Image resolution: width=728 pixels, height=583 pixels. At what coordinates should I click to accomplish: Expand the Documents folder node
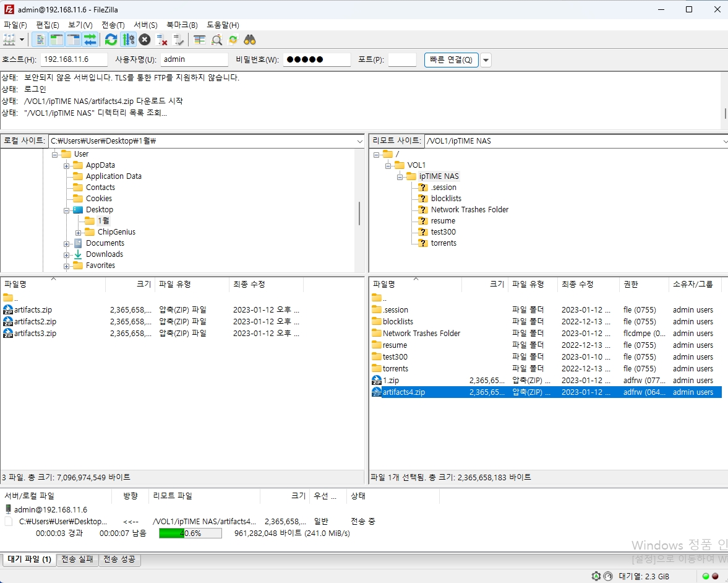click(66, 244)
